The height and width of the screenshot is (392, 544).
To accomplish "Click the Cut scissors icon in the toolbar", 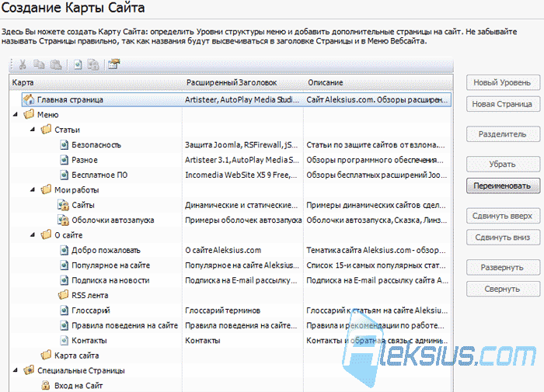I will tap(23, 64).
